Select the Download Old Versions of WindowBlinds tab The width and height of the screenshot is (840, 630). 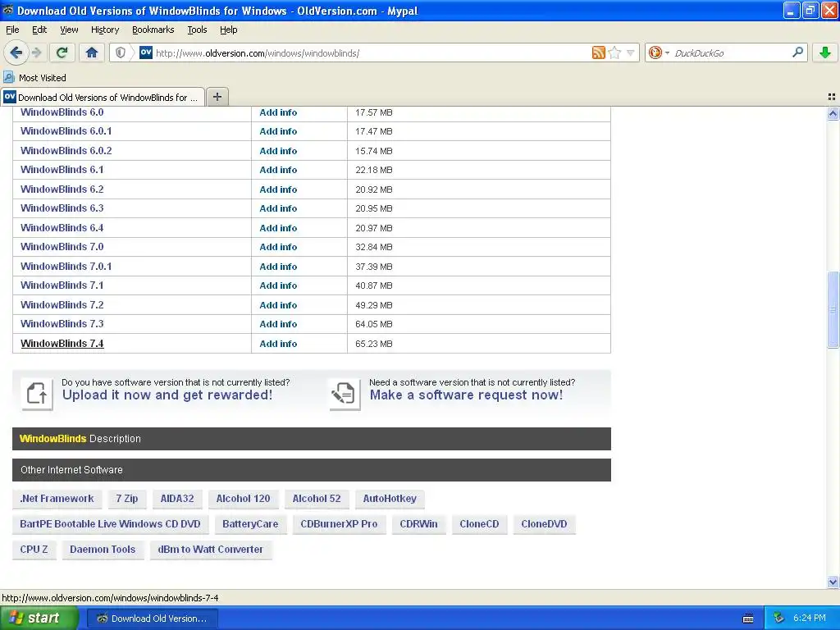103,97
